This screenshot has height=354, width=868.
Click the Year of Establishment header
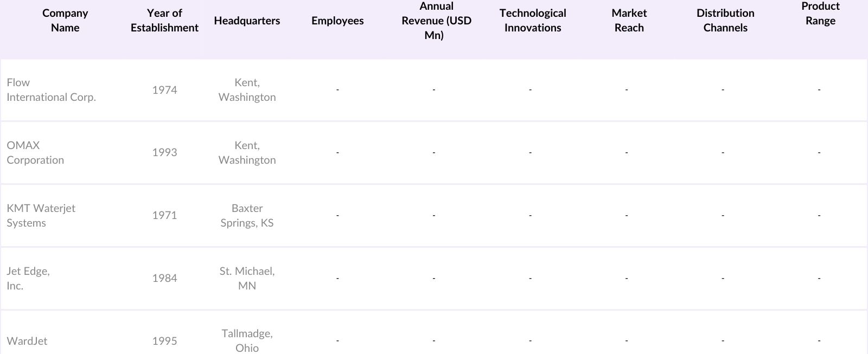click(x=164, y=21)
